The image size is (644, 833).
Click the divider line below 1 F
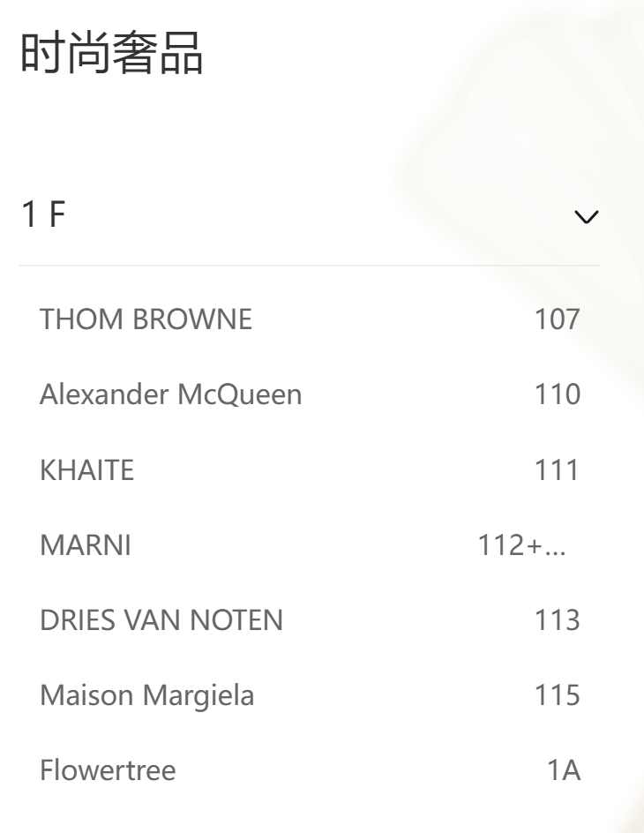click(x=309, y=266)
